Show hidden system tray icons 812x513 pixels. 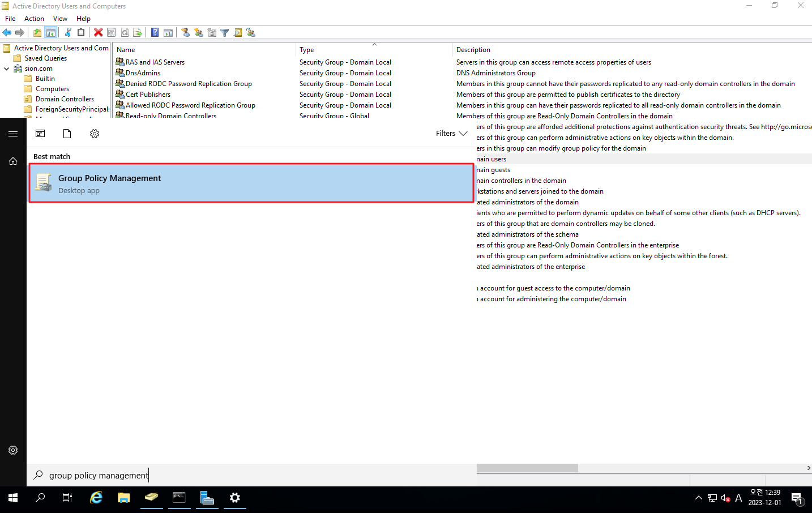point(698,498)
